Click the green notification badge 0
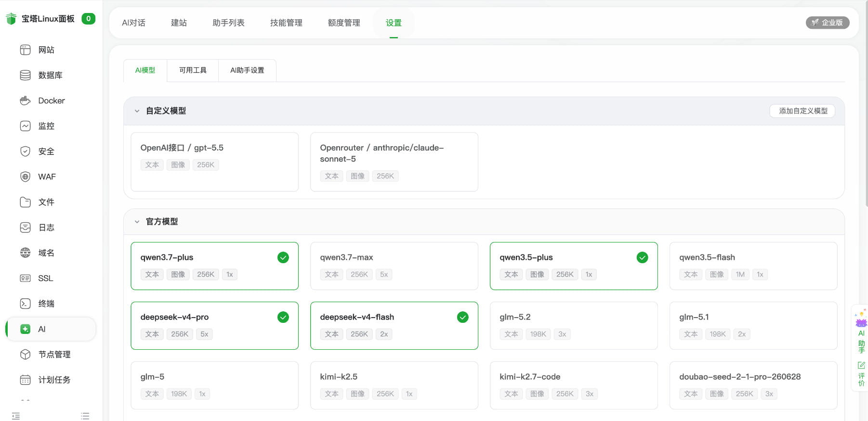 coord(88,19)
